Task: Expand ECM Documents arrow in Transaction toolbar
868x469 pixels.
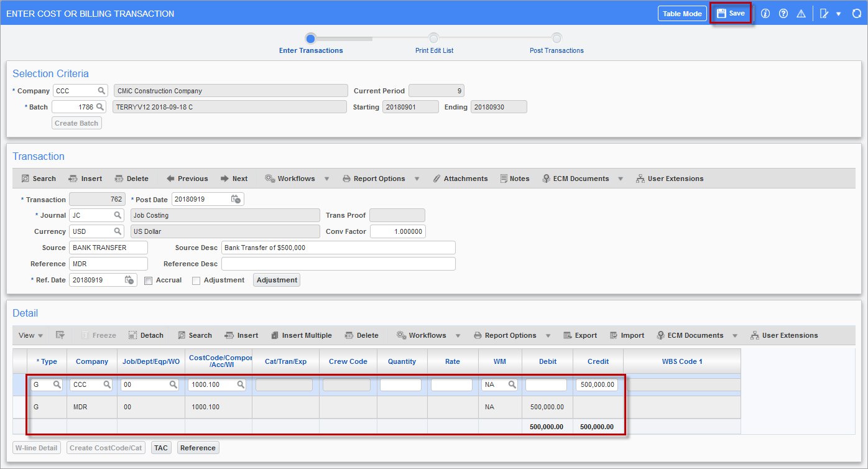Action: [621, 179]
